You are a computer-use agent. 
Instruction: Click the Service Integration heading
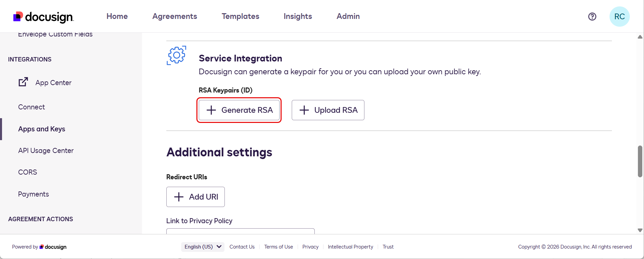(240, 58)
